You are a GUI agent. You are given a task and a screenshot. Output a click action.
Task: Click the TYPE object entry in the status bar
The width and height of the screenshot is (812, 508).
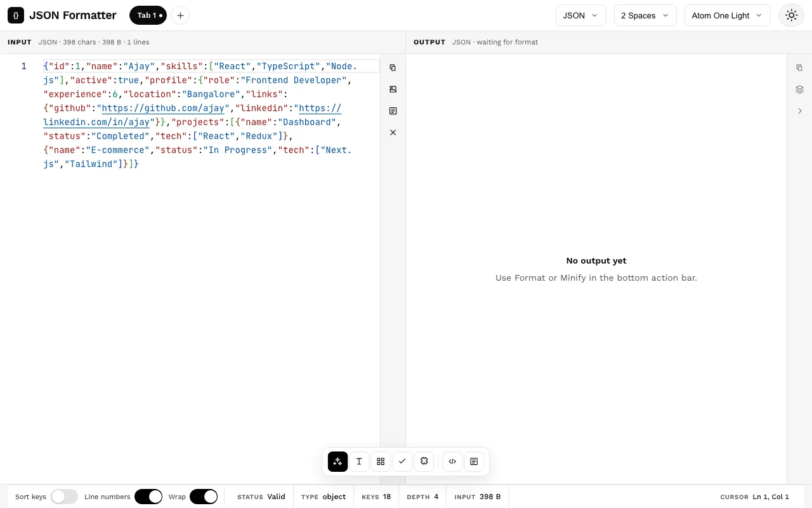point(324,497)
